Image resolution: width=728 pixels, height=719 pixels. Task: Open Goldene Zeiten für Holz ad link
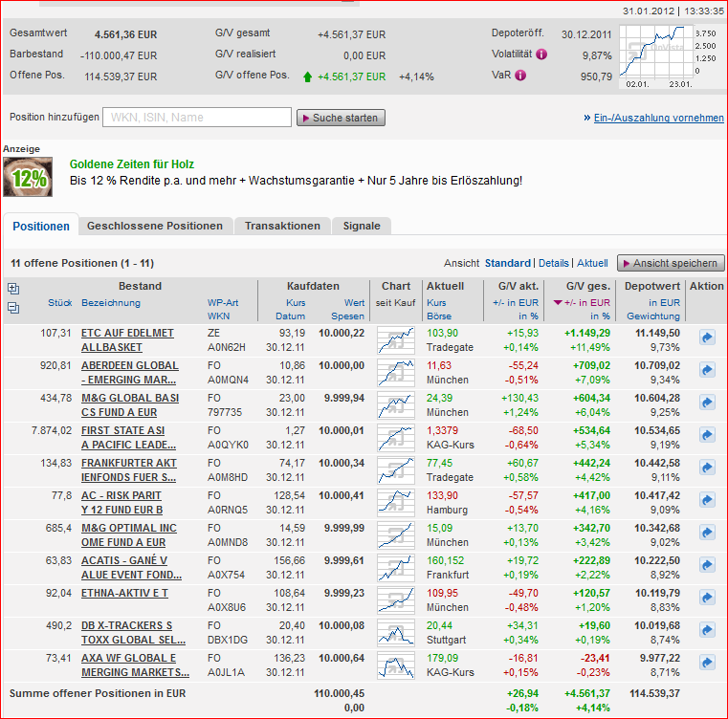tap(132, 164)
